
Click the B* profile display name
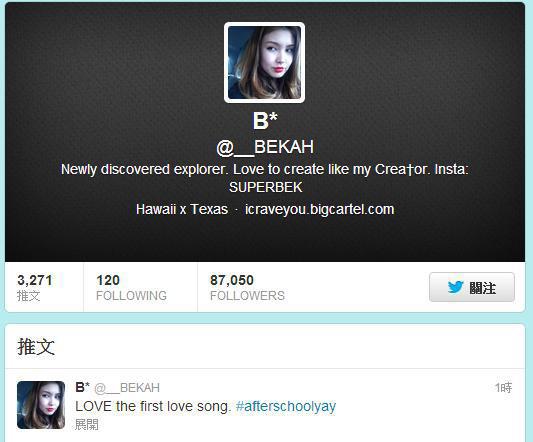[265, 121]
